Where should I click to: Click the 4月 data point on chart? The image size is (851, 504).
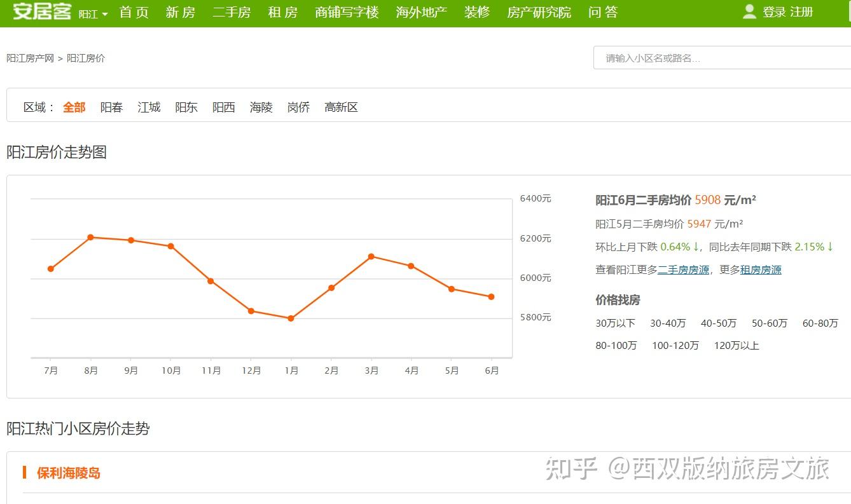[x=412, y=266]
